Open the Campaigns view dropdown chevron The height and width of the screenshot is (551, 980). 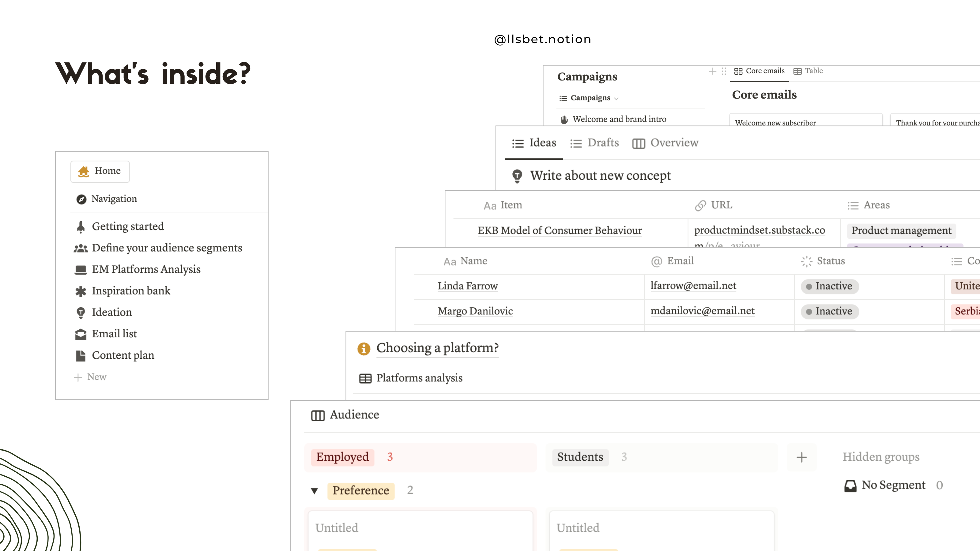616,99
